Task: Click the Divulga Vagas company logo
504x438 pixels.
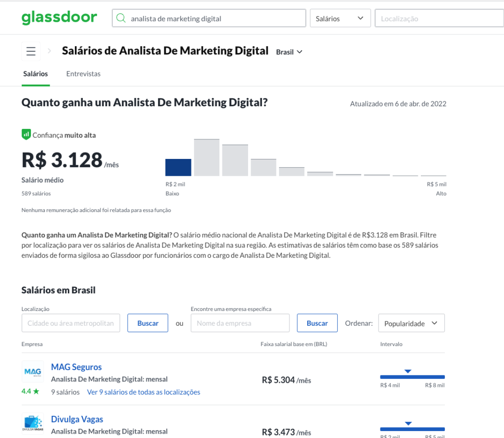Action: click(32, 423)
